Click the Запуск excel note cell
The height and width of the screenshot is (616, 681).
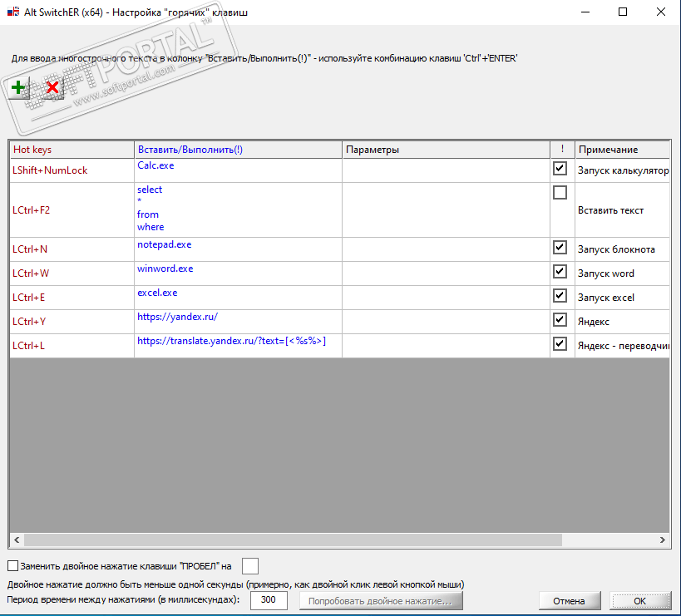pyautogui.click(x=622, y=298)
